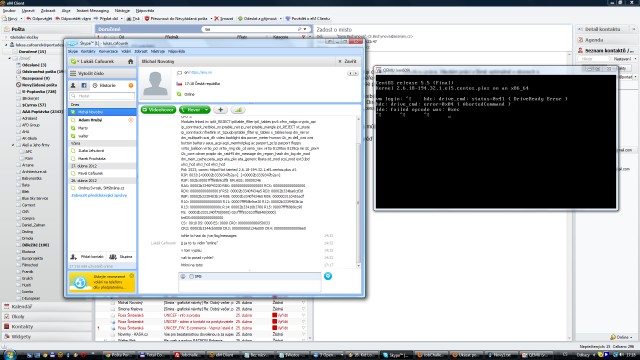Open Nástroje menu in Skype window

tap(158, 51)
